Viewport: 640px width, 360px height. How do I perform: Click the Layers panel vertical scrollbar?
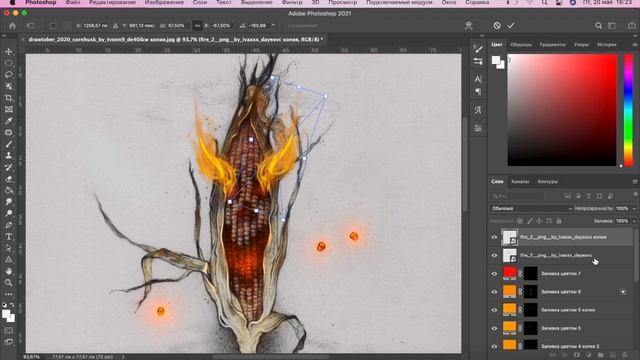point(637,256)
